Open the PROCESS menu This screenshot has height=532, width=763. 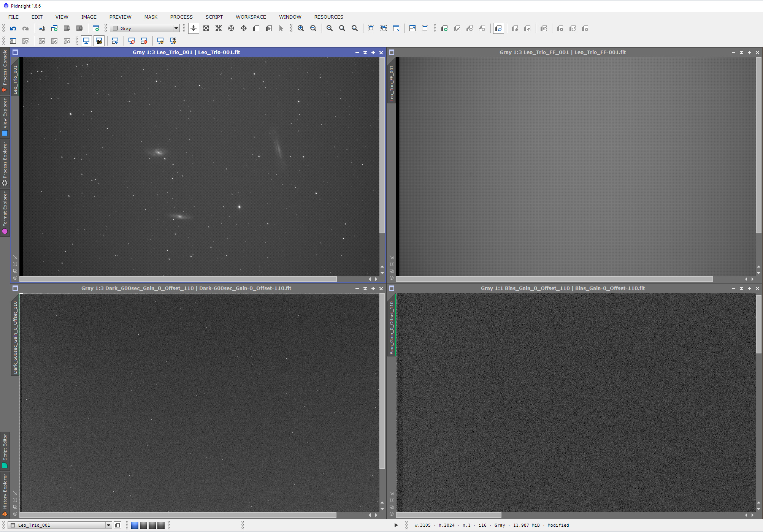181,17
